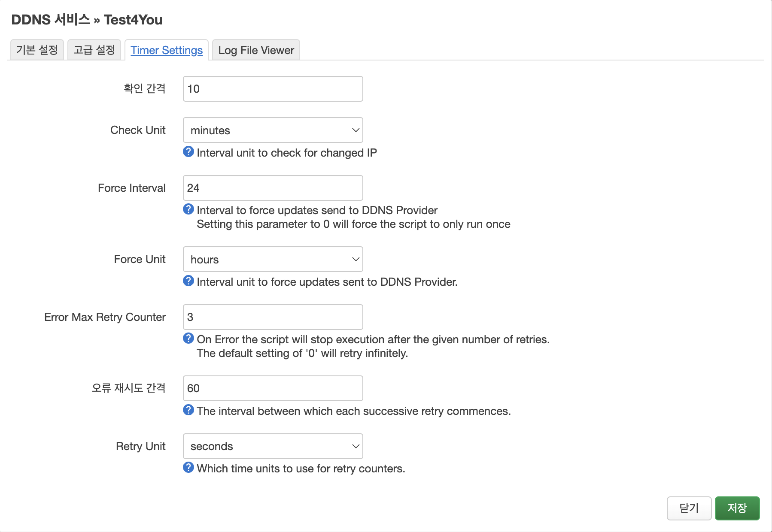The width and height of the screenshot is (772, 532).
Task: Click the 'Check Unit' label
Action: point(138,130)
